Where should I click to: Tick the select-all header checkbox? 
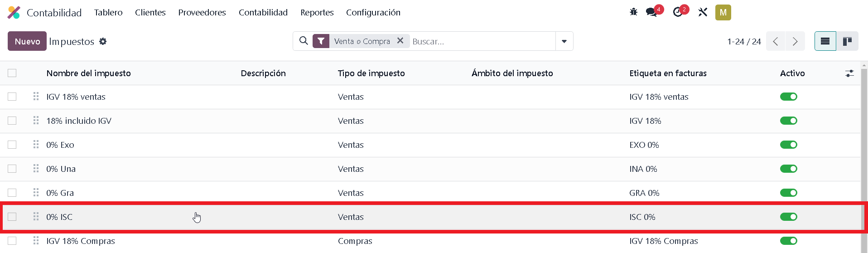12,73
